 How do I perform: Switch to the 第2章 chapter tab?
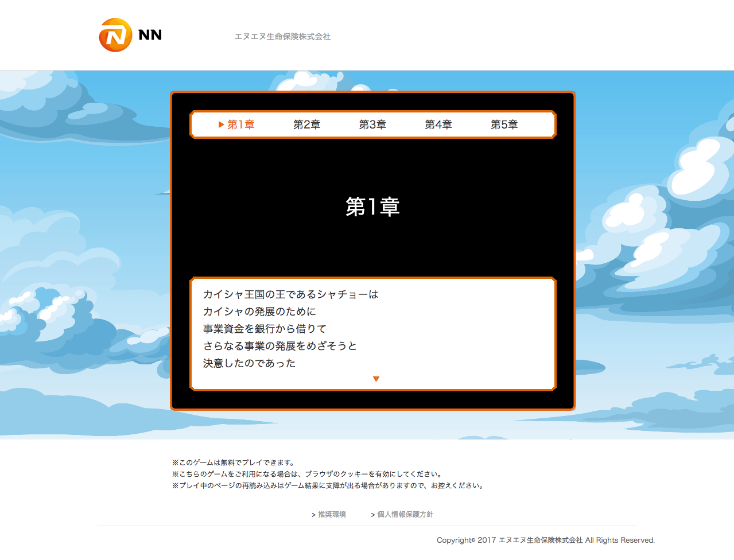click(x=306, y=125)
